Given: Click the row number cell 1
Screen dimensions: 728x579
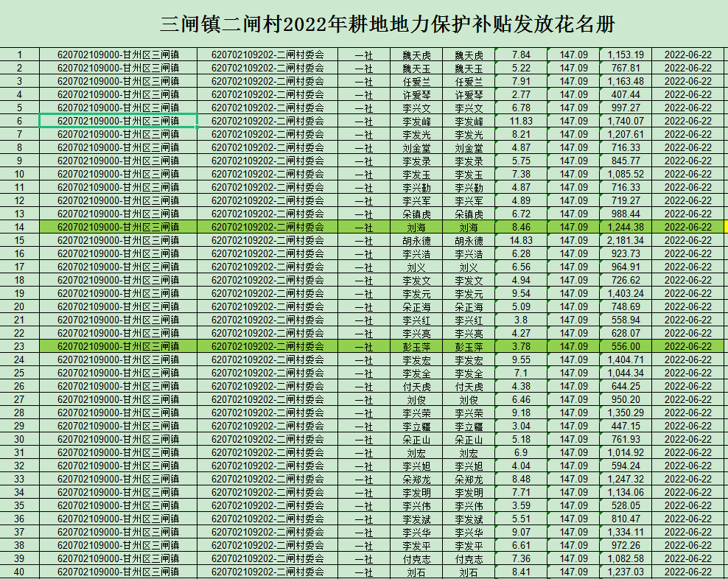Looking at the screenshot, I should coord(19,55).
